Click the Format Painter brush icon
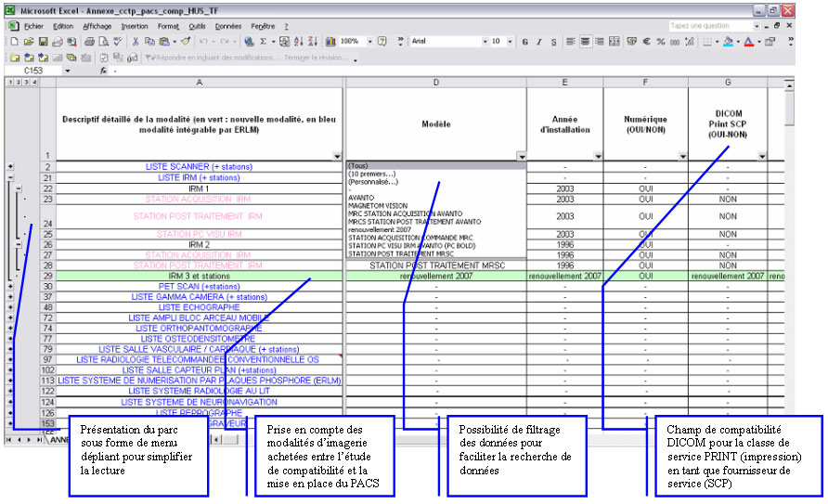The width and height of the screenshot is (828, 504). [x=186, y=41]
